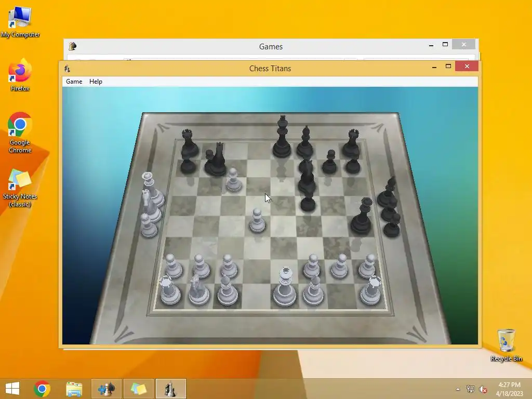
Task: Select the white knight on b1
Action: tap(199, 290)
